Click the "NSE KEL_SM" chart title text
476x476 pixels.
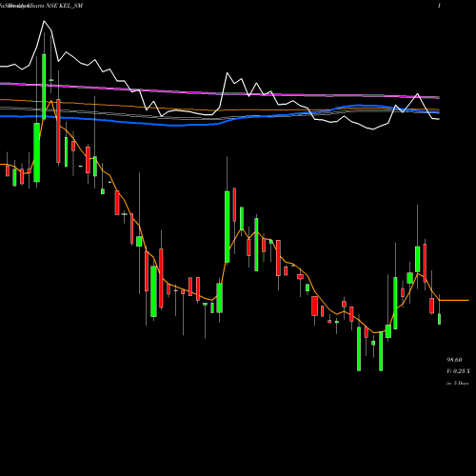(x=65, y=6)
